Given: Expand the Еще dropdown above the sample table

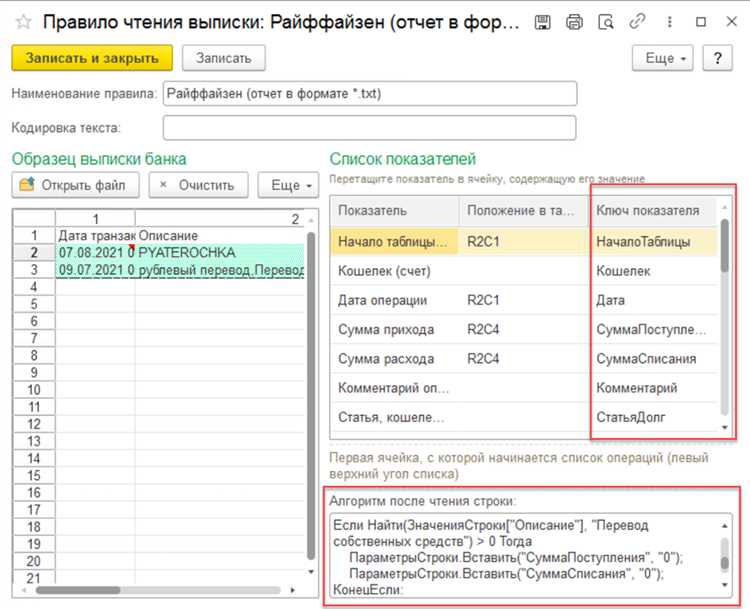Looking at the screenshot, I should [290, 185].
